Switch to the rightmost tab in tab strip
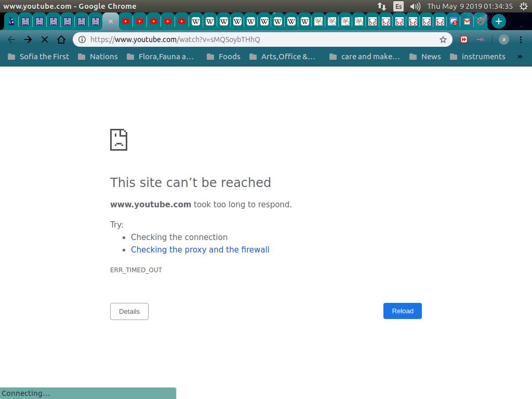Screen dimensions: 532x399 (481, 21)
